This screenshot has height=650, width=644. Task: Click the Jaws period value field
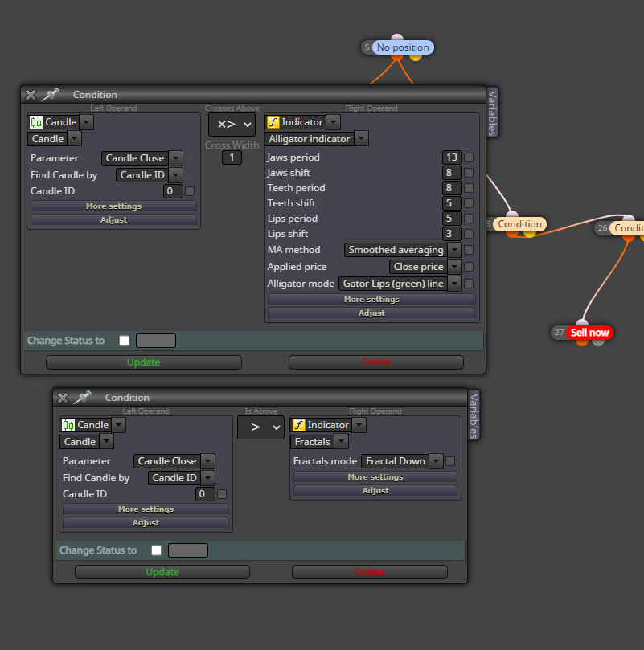point(452,157)
